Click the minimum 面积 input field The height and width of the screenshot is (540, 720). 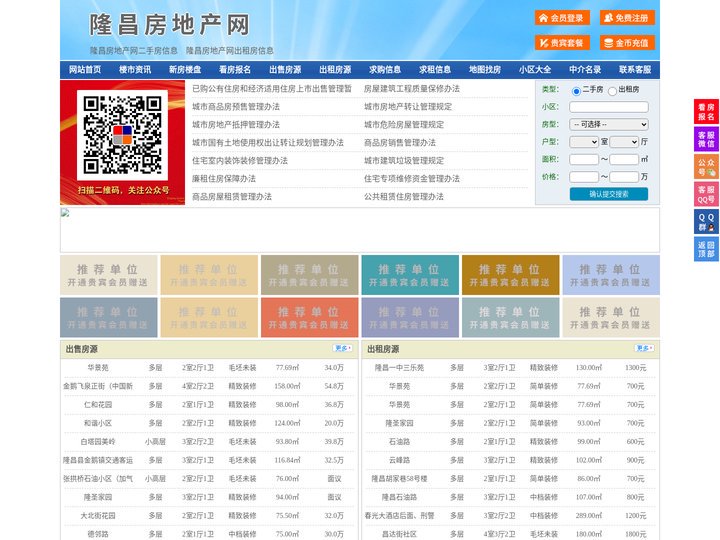click(584, 159)
